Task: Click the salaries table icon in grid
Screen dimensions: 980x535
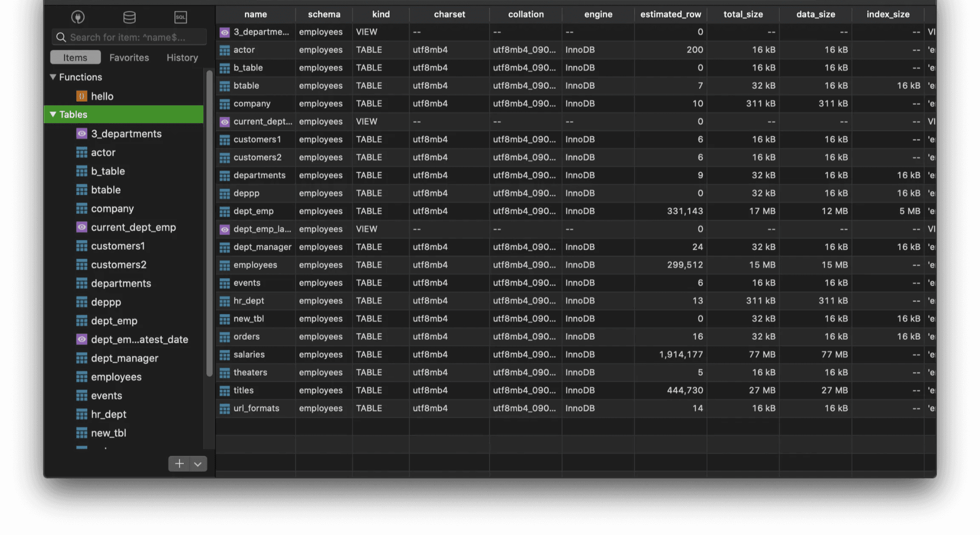Action: pos(224,355)
